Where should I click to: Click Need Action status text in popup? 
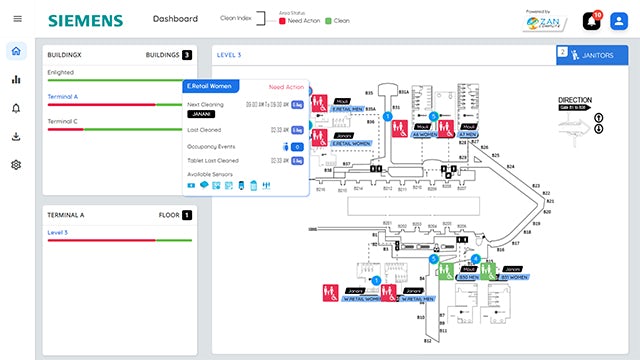286,87
